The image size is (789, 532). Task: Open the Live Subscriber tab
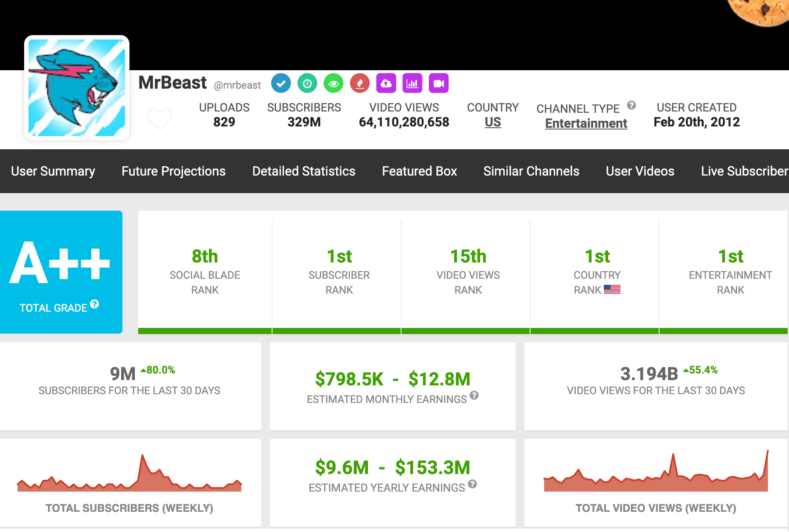[x=745, y=171]
